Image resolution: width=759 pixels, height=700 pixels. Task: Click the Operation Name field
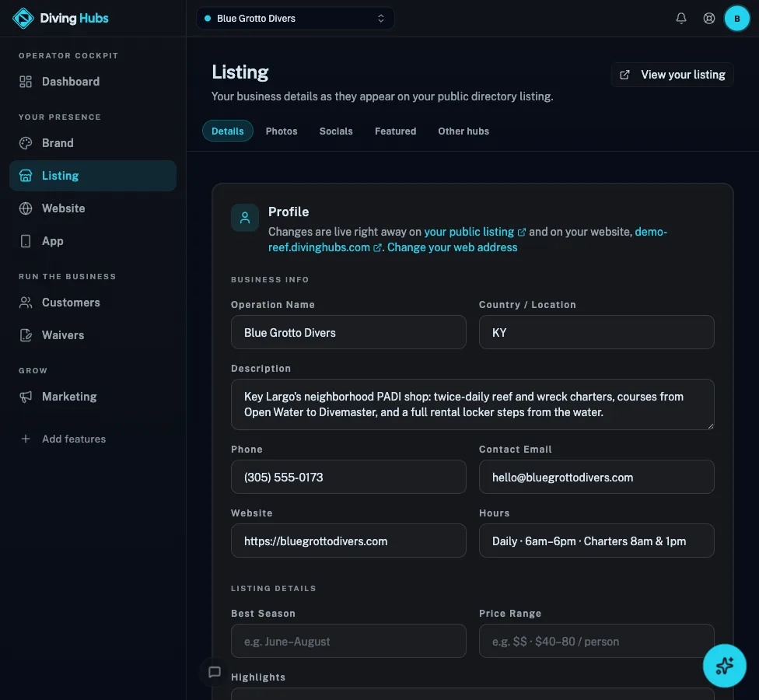[348, 333]
